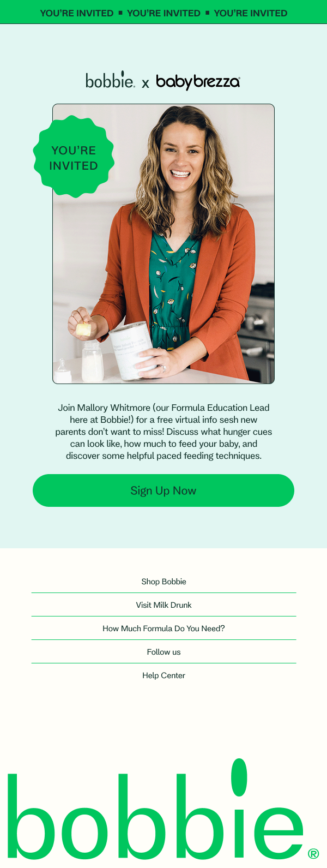Viewport: 327px width, 868px height.
Task: Click the small bobbie logo in header
Action: (110, 80)
